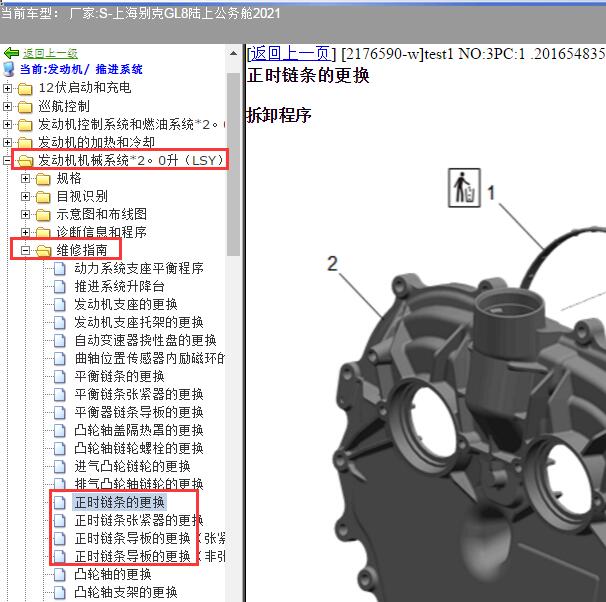
Task: Click the 正时链条的更换 page heading
Action: pos(308,75)
